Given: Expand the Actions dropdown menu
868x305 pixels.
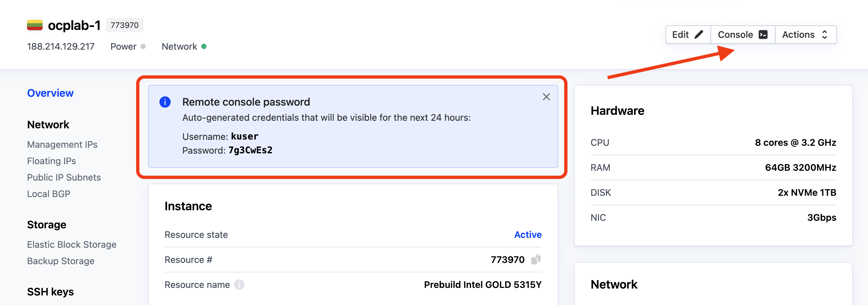Looking at the screenshot, I should click(x=805, y=34).
